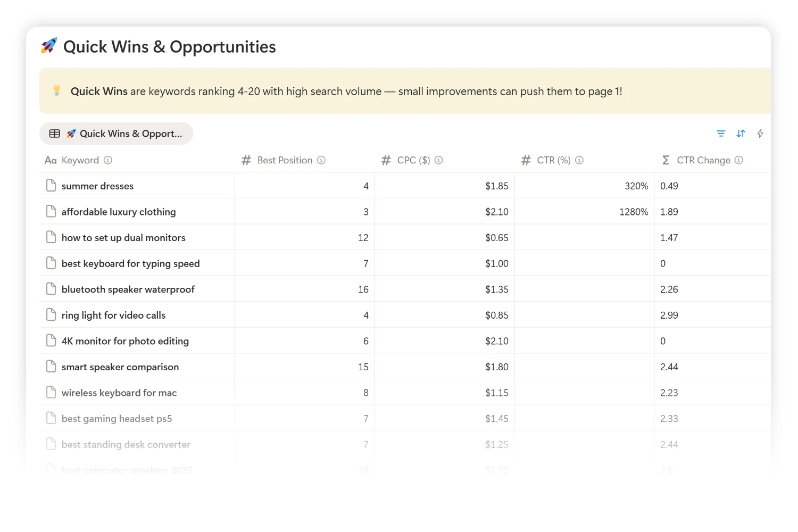Click the 320% CTR cell
Screen dimensions: 798x532
coord(585,186)
